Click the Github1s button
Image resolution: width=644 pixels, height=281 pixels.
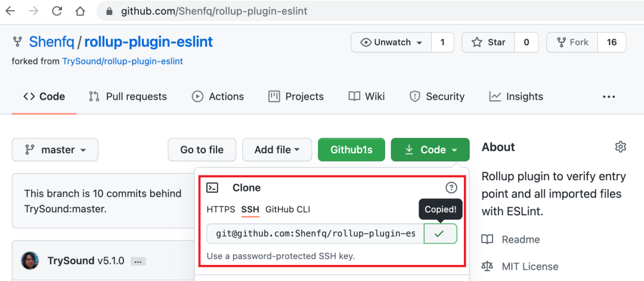click(x=351, y=150)
